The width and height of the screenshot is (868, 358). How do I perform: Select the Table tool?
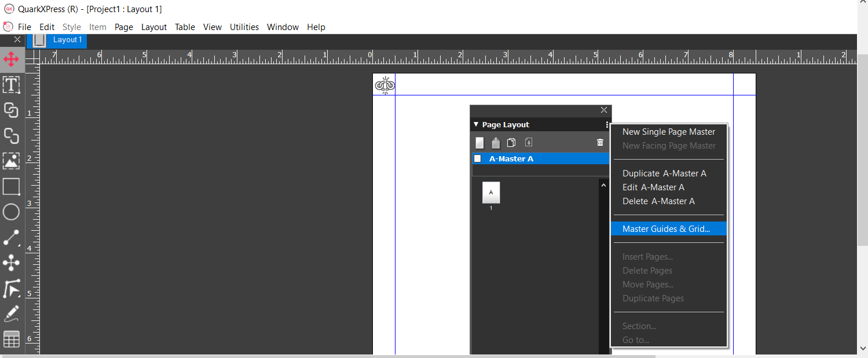(11, 338)
